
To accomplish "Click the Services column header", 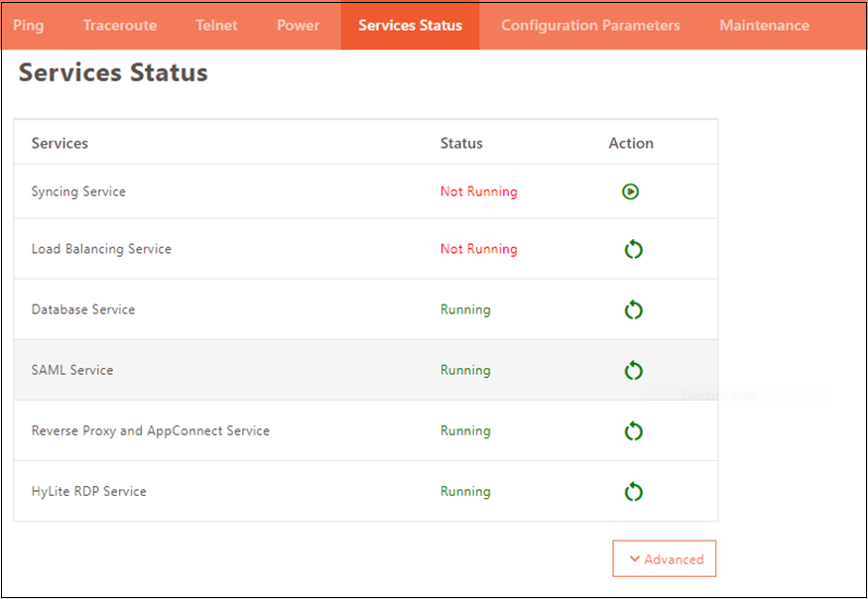I will 60,143.
